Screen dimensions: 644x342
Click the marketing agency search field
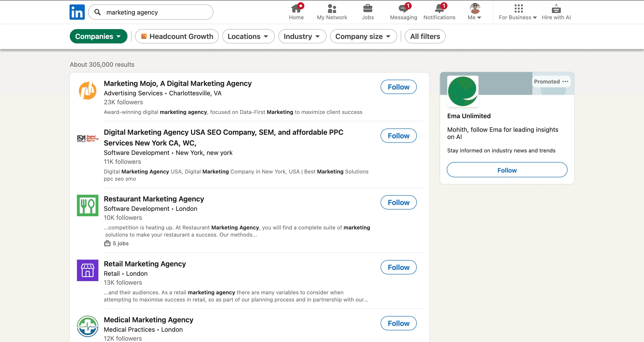click(x=155, y=12)
